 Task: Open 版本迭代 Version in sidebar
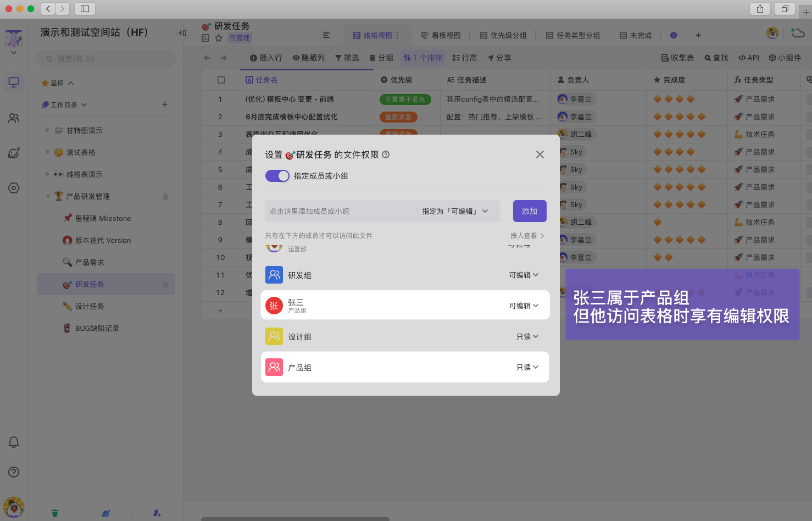(x=103, y=240)
